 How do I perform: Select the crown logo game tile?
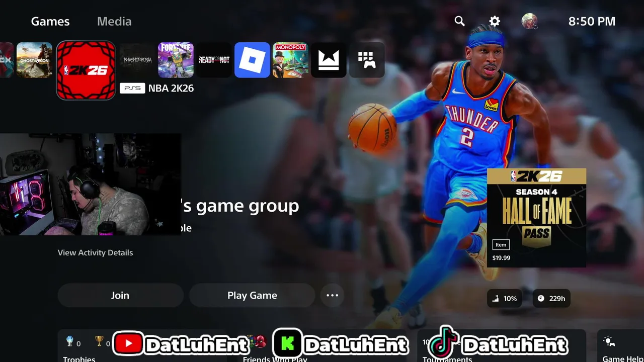click(x=329, y=60)
